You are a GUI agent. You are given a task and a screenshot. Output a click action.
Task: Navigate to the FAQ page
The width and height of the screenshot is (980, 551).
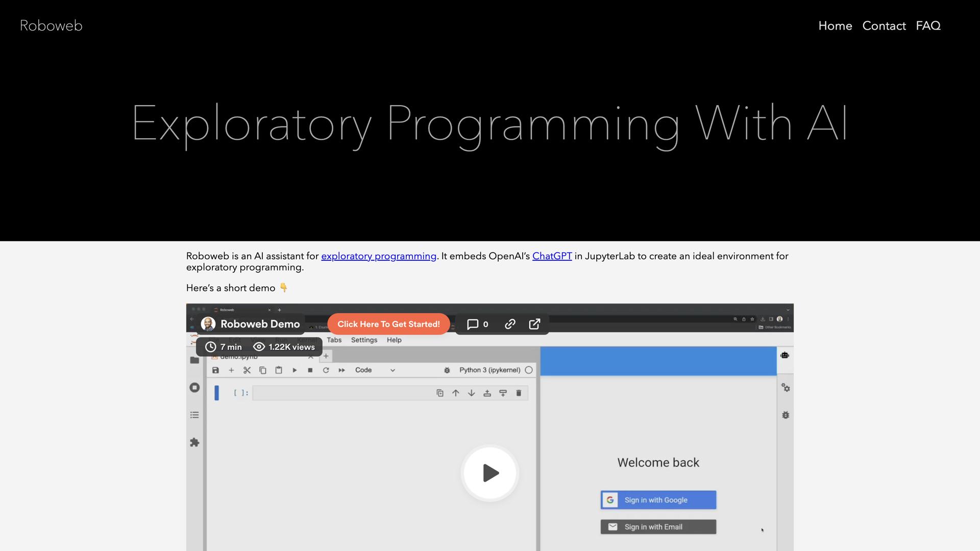point(928,26)
